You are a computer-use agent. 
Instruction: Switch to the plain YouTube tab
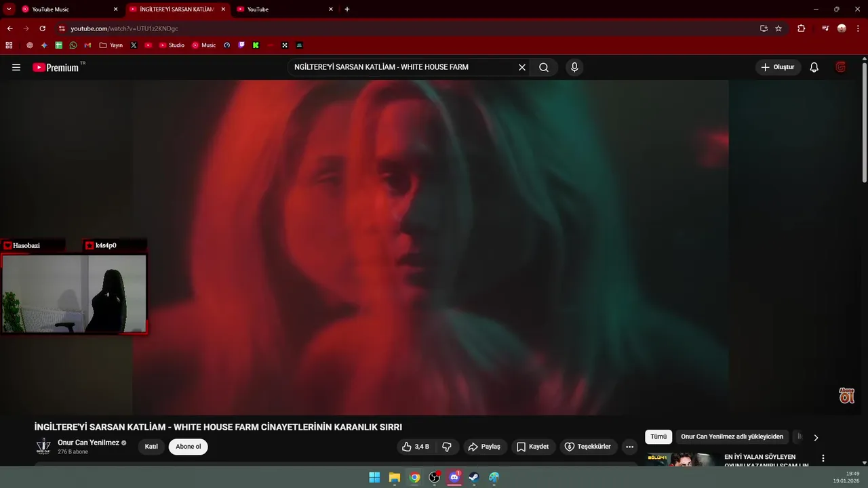click(x=283, y=9)
